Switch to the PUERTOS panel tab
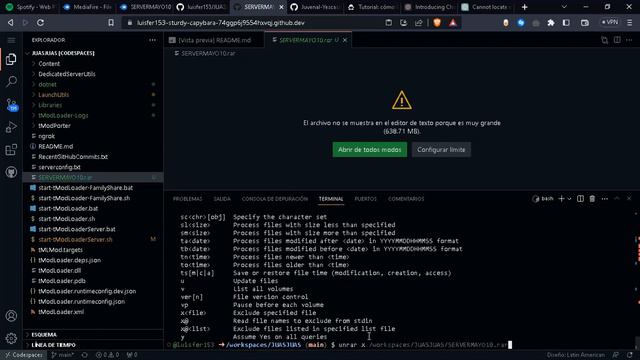The height and width of the screenshot is (360, 640). (x=366, y=199)
